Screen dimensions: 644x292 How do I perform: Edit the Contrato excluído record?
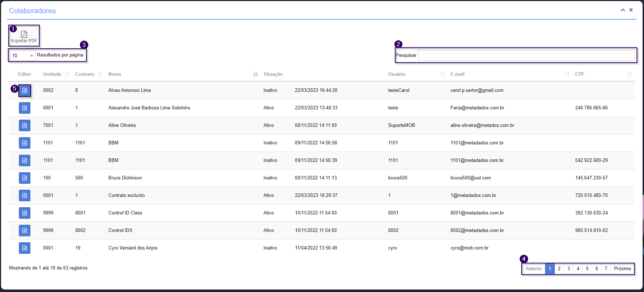[x=25, y=196]
